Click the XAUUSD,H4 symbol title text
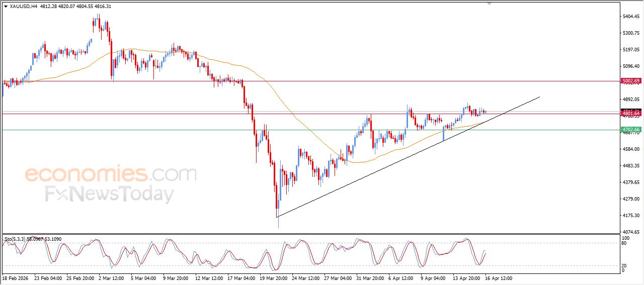This screenshot has height=285, width=644. 23,7
